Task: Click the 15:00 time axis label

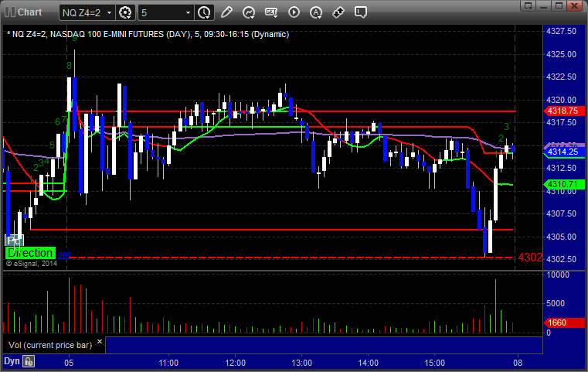Action: [435, 363]
